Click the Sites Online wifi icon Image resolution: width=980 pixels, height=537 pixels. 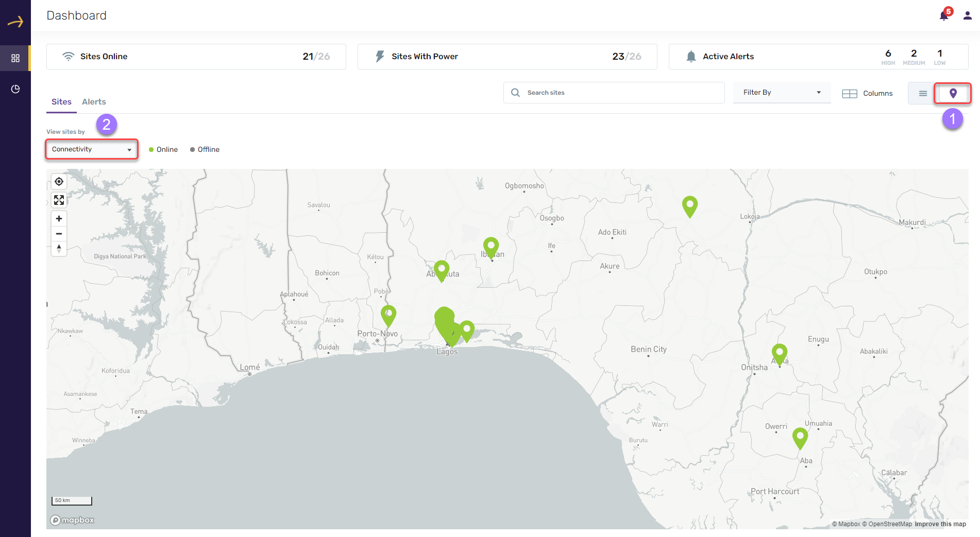pyautogui.click(x=68, y=56)
